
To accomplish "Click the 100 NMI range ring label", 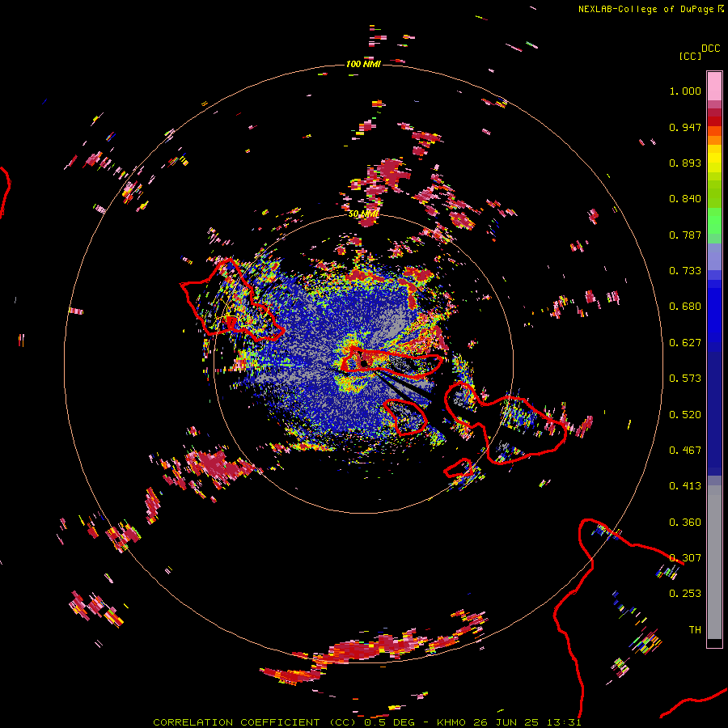I will [x=363, y=64].
